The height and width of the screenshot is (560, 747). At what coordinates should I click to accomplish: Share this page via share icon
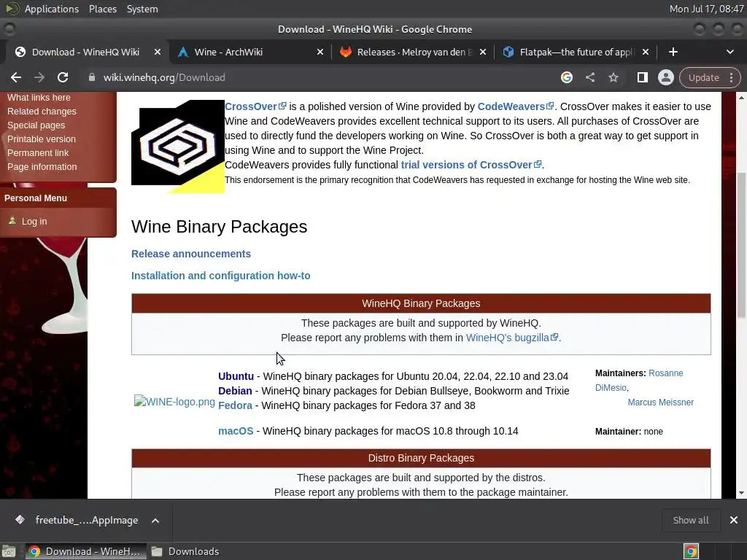(x=589, y=77)
